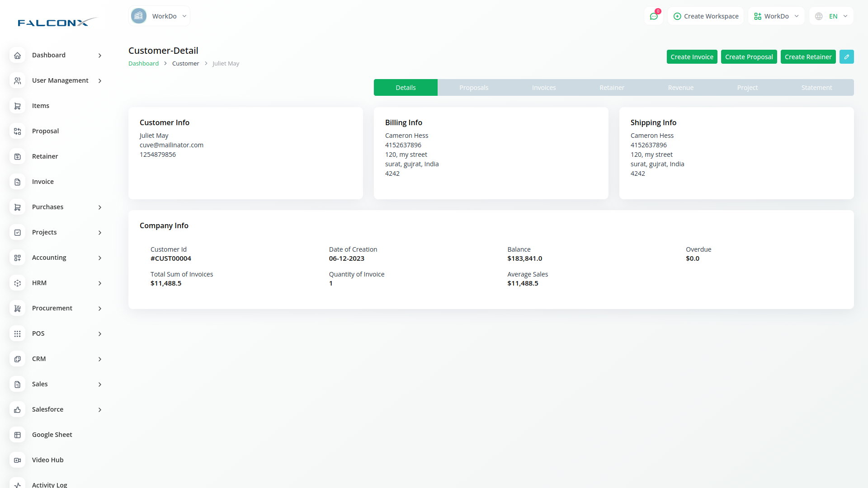Click the Invoice document icon in sidebar
This screenshot has height=488, width=868.
click(x=17, y=182)
